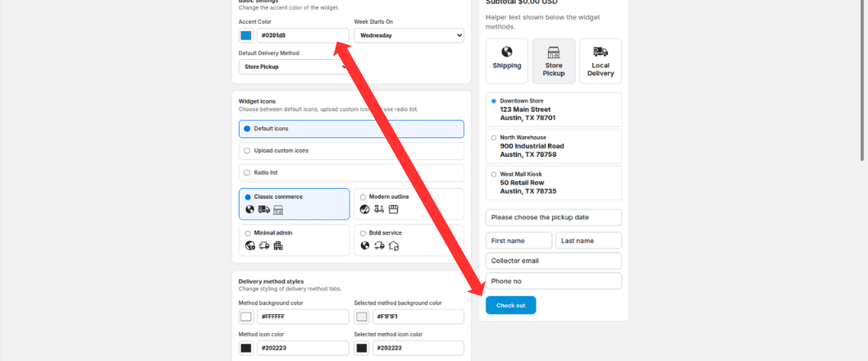Image resolution: width=868 pixels, height=361 pixels.
Task: Open the Accent Color swatch picker
Action: click(246, 35)
